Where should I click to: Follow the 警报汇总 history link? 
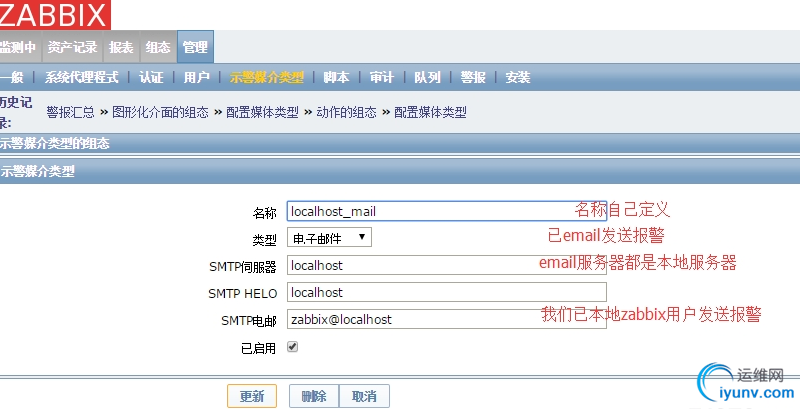pyautogui.click(x=70, y=112)
